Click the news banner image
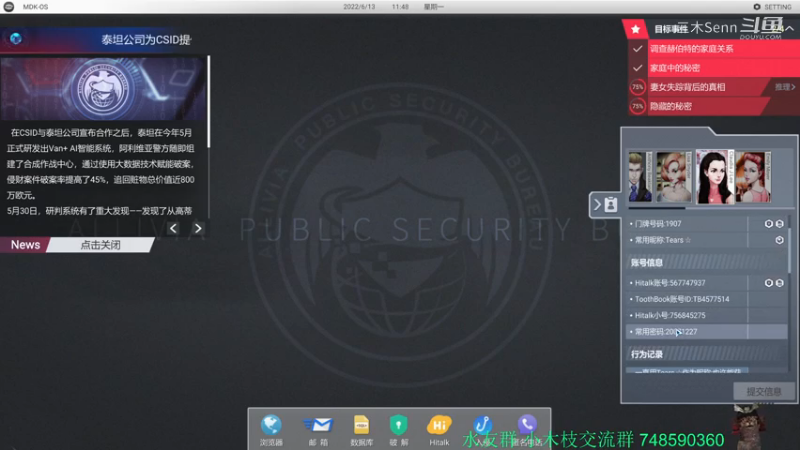The width and height of the screenshot is (800, 450). click(103, 88)
